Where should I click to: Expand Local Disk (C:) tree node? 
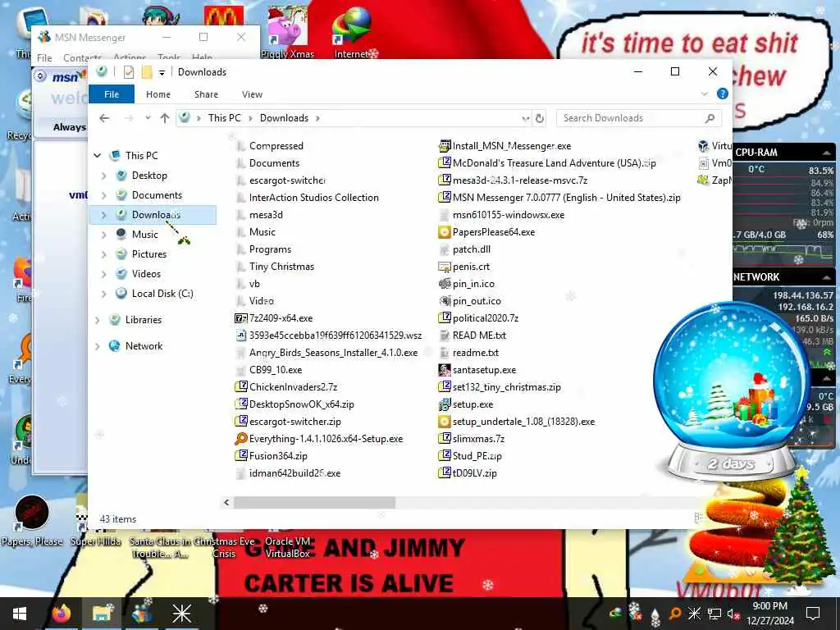(x=104, y=294)
